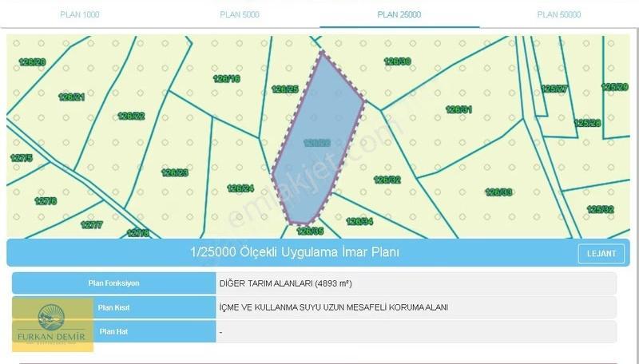Select parcel label 126/35
Image resolution: width=639 pixels, height=364 pixels.
coord(310,231)
